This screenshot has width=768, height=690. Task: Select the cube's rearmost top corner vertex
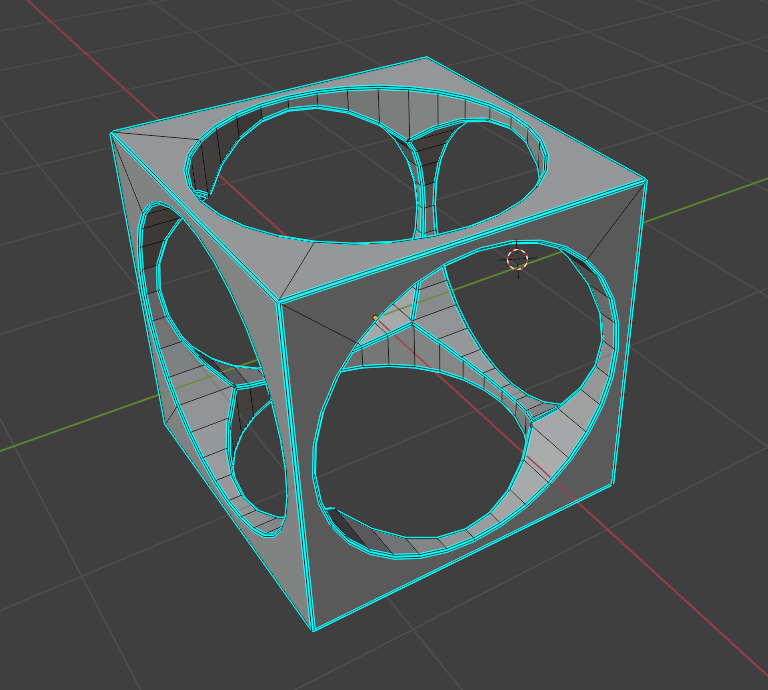428,58
